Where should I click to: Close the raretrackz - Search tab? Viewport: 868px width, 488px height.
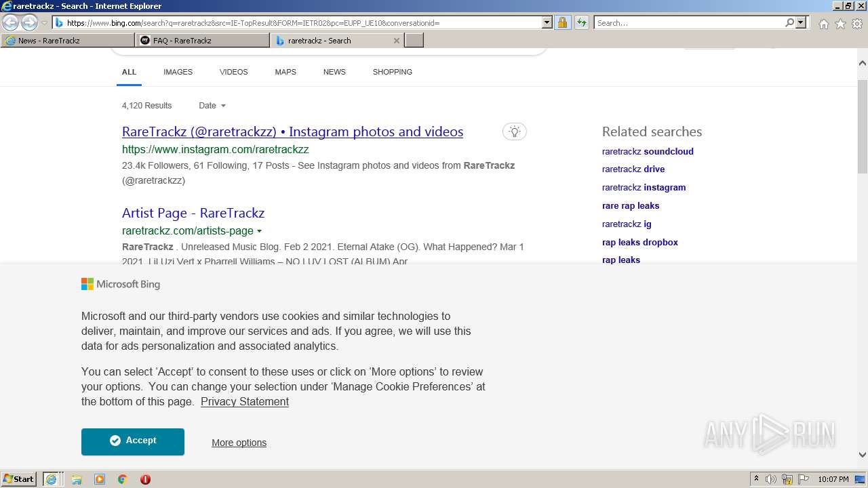397,41
